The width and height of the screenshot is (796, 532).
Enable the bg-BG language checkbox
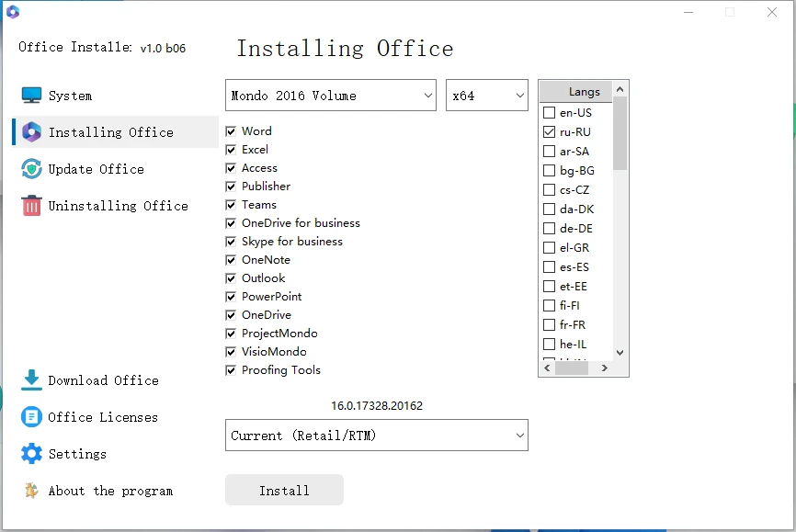550,171
